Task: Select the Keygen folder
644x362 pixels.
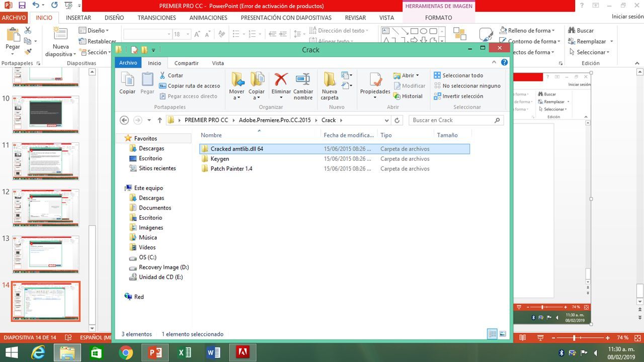Action: coord(335,159)
